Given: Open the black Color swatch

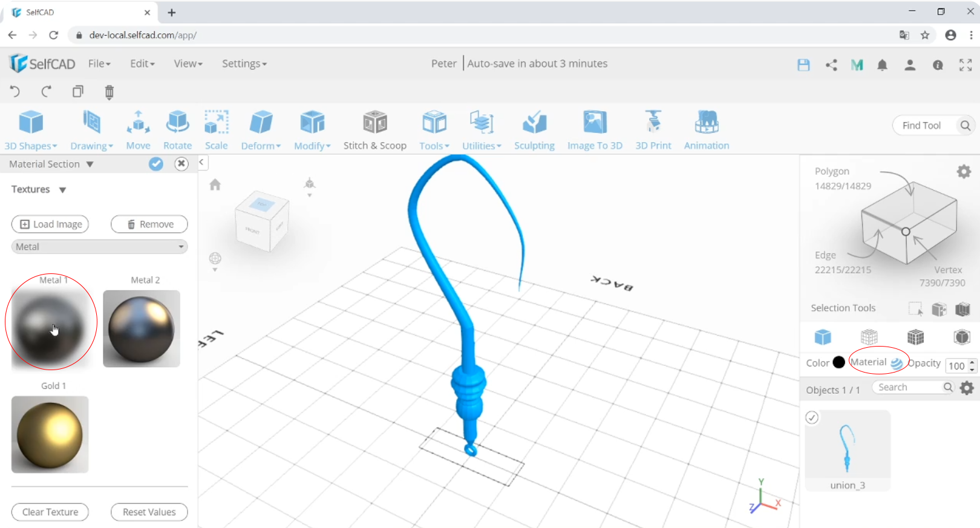Looking at the screenshot, I should tap(838, 362).
